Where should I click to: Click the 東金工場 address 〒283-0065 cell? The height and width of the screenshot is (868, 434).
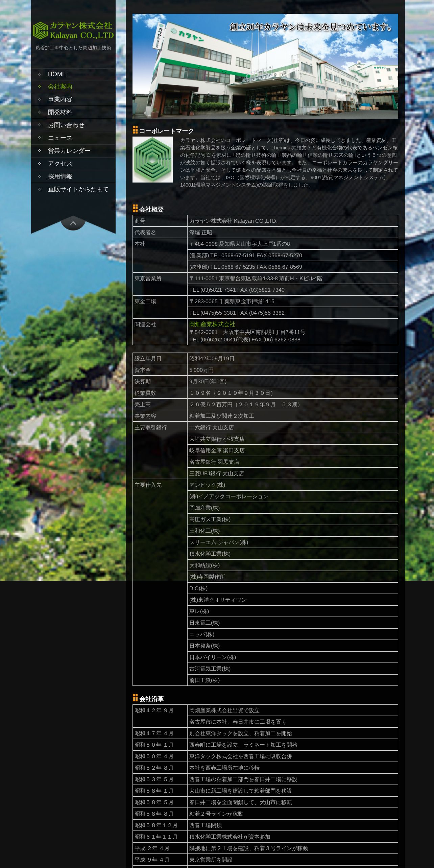[292, 302]
